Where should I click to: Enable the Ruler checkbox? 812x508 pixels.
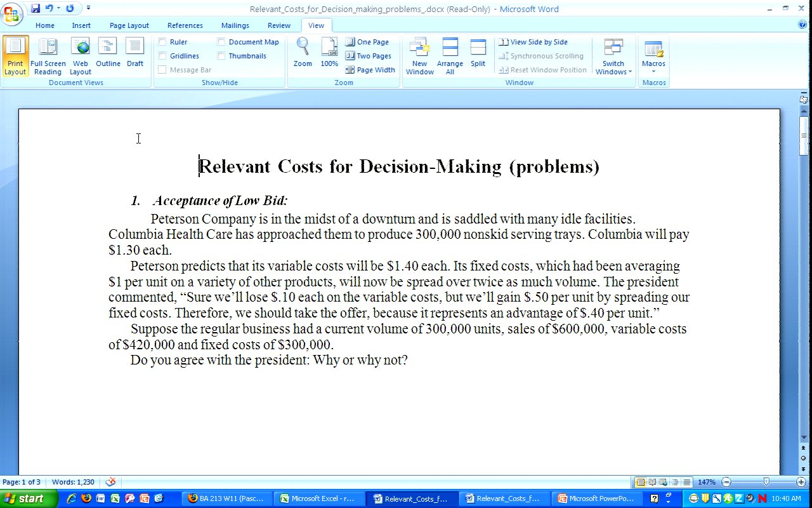coord(162,42)
